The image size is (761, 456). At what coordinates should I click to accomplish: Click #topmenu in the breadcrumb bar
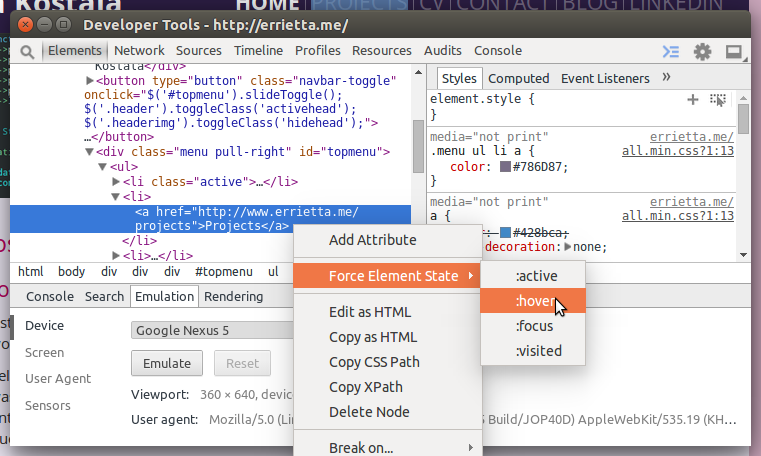pyautogui.click(x=223, y=271)
